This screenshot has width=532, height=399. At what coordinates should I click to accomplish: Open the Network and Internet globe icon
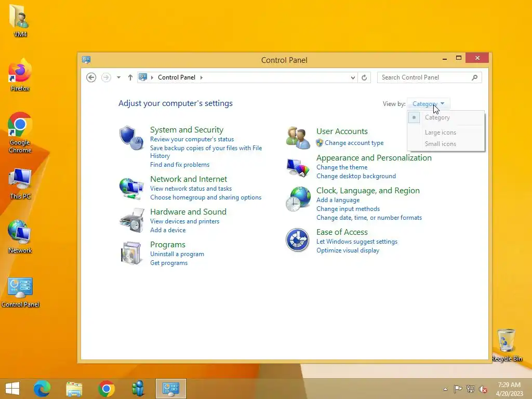pyautogui.click(x=131, y=188)
